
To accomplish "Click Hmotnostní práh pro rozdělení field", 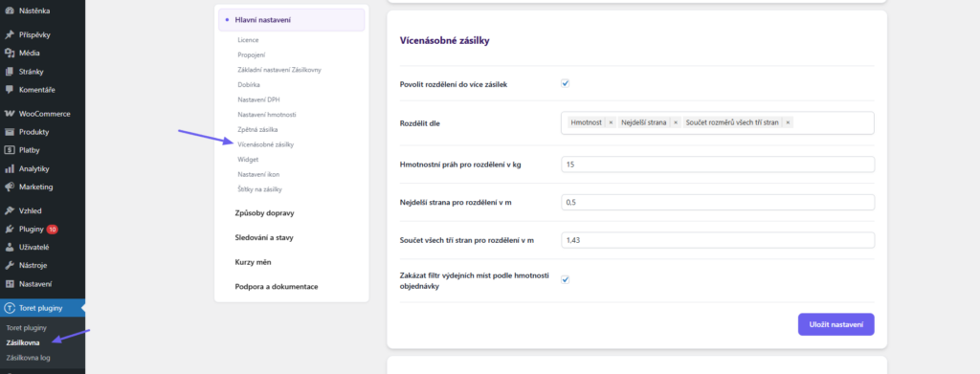I will (718, 165).
